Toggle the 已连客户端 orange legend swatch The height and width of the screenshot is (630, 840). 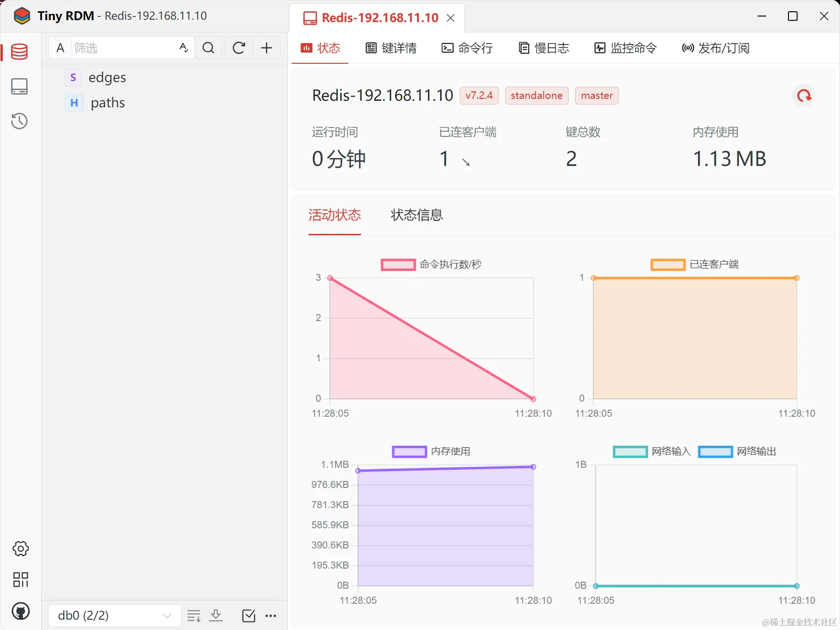[x=668, y=265]
